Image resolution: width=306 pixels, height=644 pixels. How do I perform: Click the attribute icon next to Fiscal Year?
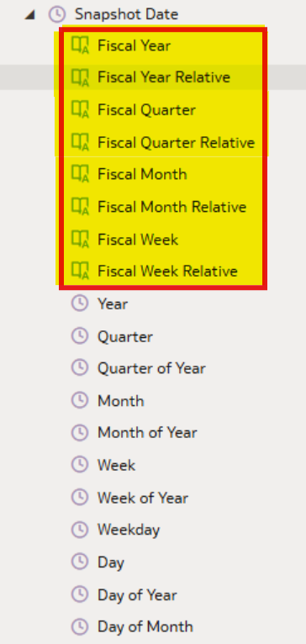pyautogui.click(x=80, y=45)
